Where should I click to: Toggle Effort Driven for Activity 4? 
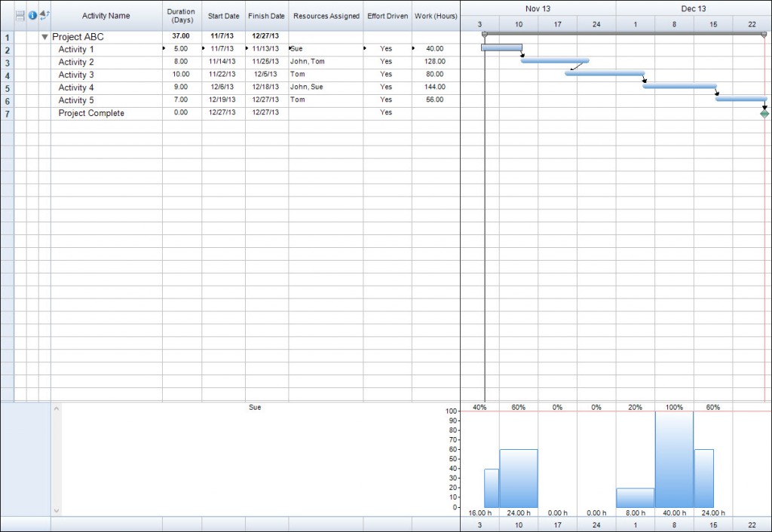(386, 87)
